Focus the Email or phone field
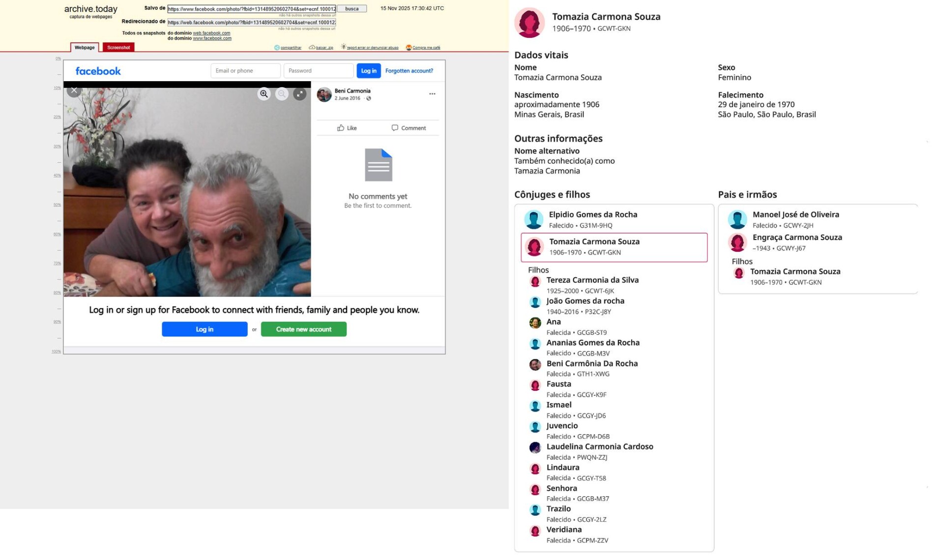The image size is (934, 560). tap(245, 71)
